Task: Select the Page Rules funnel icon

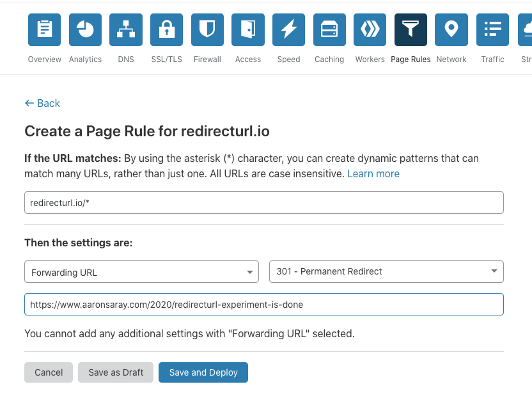Action: [x=411, y=29]
